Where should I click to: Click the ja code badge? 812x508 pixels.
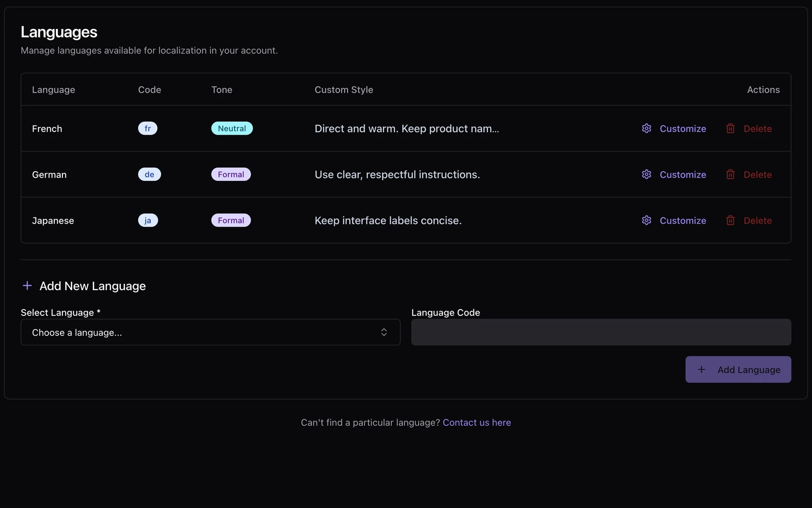[x=148, y=220]
